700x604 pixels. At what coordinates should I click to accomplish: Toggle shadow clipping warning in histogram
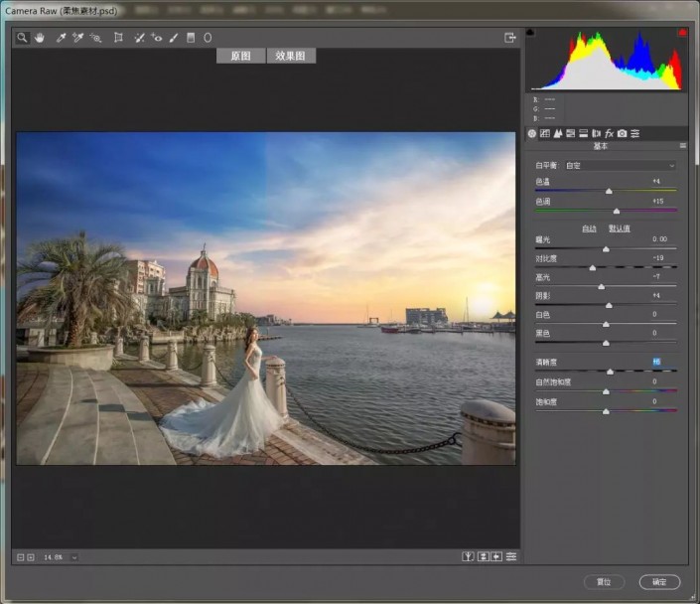530,32
